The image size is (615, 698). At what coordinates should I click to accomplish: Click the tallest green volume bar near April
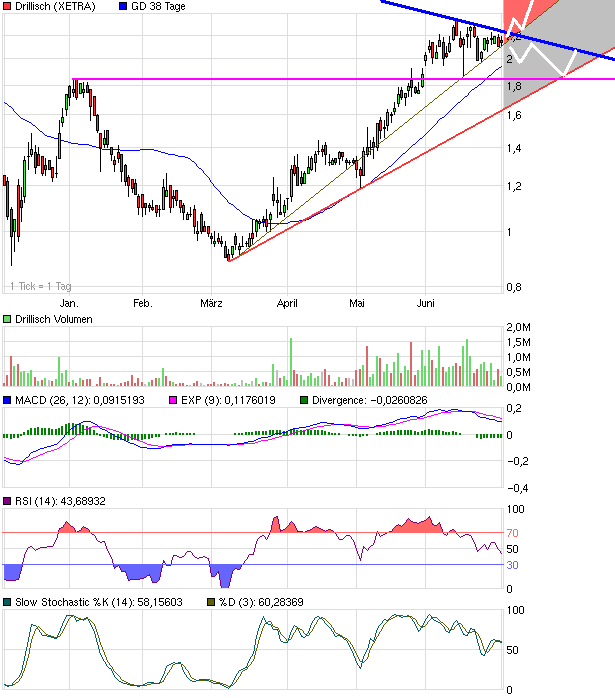291,362
